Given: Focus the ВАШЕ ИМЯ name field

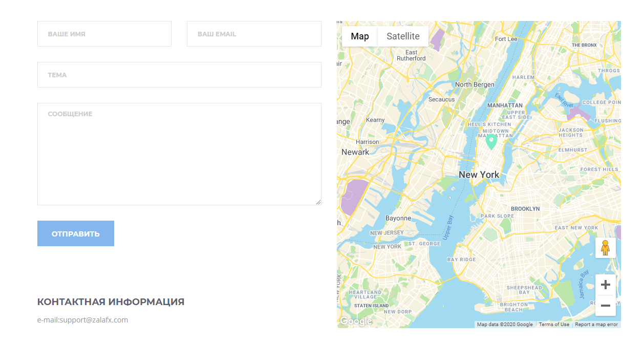Looking at the screenshot, I should tap(104, 34).
